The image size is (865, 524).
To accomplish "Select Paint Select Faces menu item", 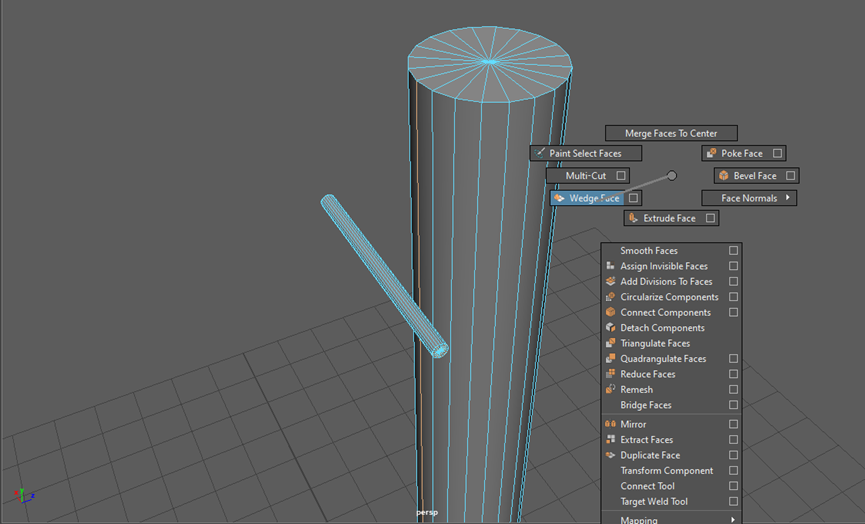I will click(586, 153).
